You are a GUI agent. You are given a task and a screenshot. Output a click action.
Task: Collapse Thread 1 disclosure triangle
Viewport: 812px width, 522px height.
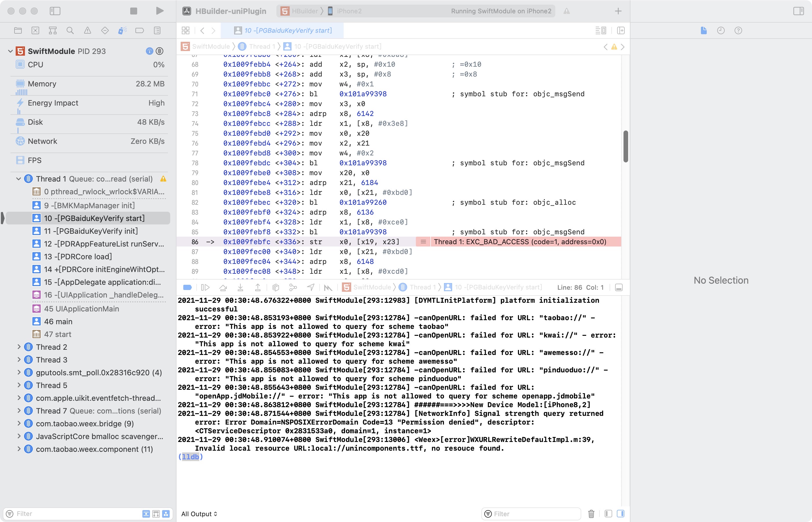pyautogui.click(x=19, y=179)
